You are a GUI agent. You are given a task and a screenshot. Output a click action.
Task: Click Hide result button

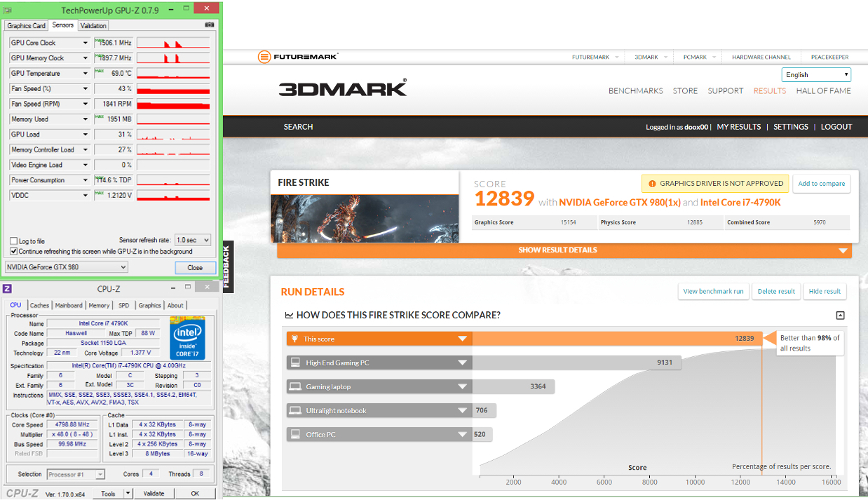pos(825,292)
